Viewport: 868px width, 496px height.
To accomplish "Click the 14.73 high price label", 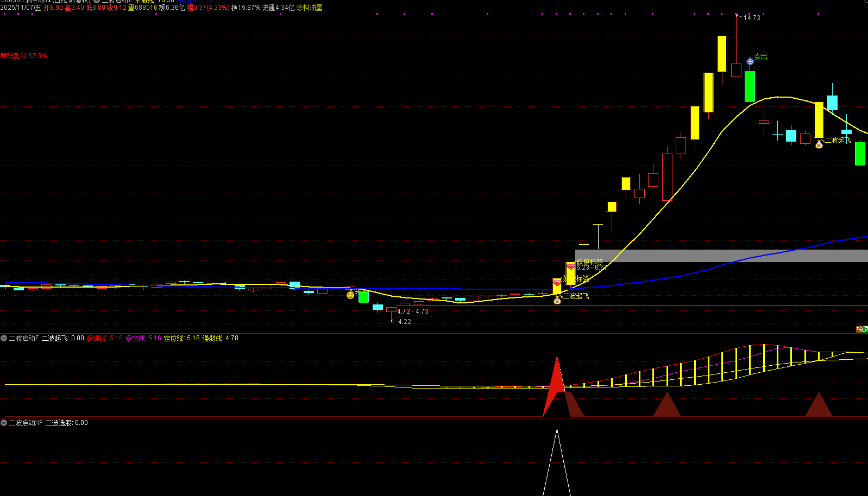I will coord(752,18).
